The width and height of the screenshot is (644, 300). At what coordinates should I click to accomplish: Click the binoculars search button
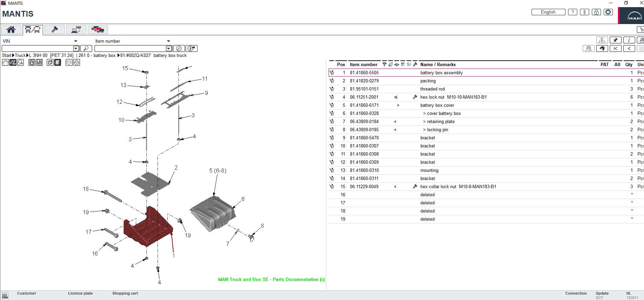(x=602, y=48)
